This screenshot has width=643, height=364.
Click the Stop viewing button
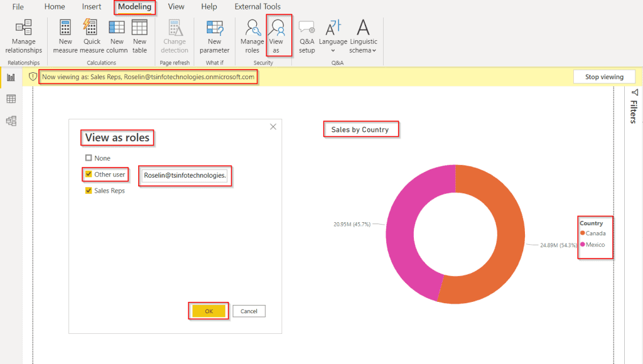605,77
